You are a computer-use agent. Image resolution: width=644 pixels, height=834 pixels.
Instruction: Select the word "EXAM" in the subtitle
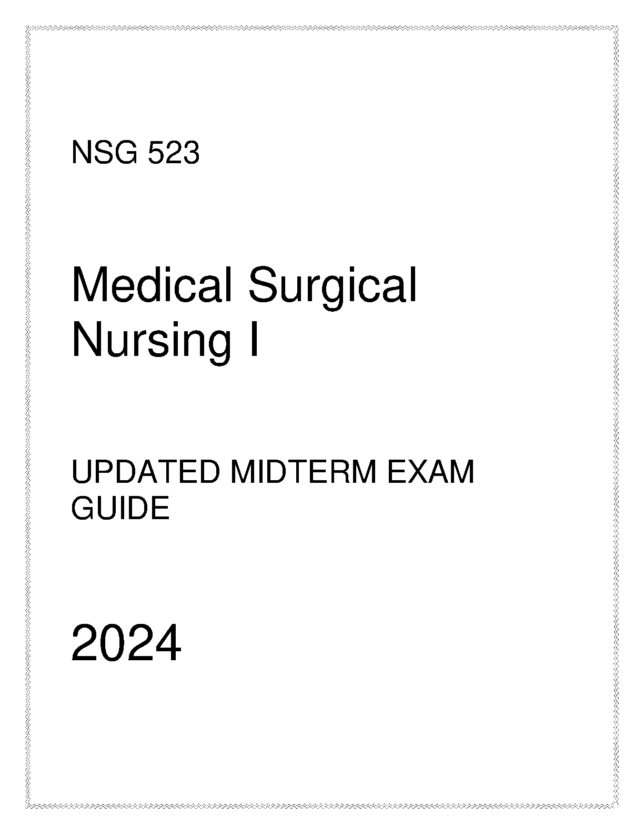[430, 472]
